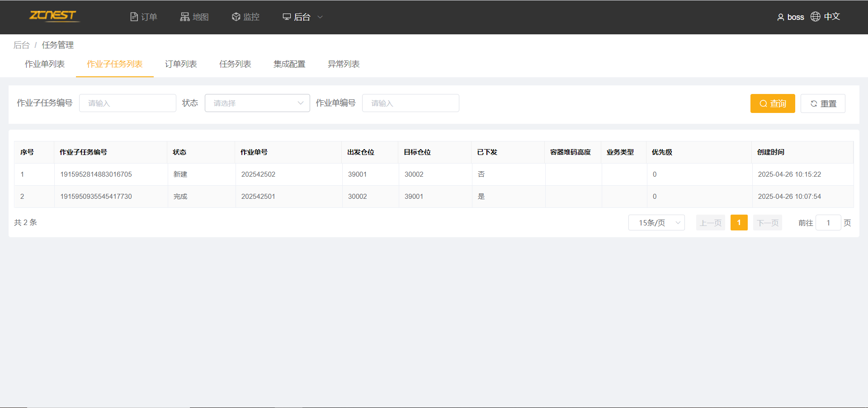The width and height of the screenshot is (868, 408).
Task: Switch to the 作业单列表 tab
Action: (x=45, y=64)
